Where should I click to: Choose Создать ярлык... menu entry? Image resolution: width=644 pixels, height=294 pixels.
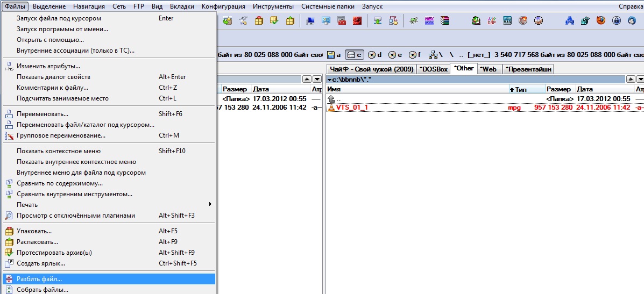pyautogui.click(x=109, y=263)
